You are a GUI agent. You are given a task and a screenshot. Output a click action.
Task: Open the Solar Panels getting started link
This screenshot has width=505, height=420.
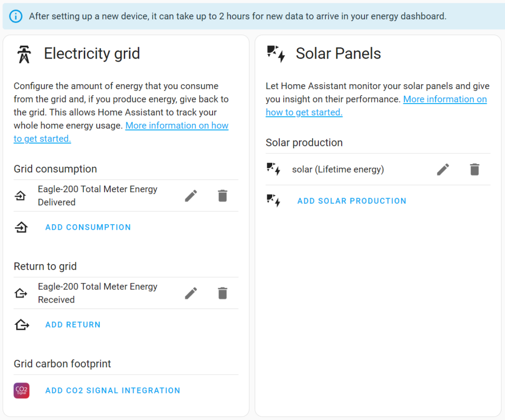pyautogui.click(x=376, y=105)
